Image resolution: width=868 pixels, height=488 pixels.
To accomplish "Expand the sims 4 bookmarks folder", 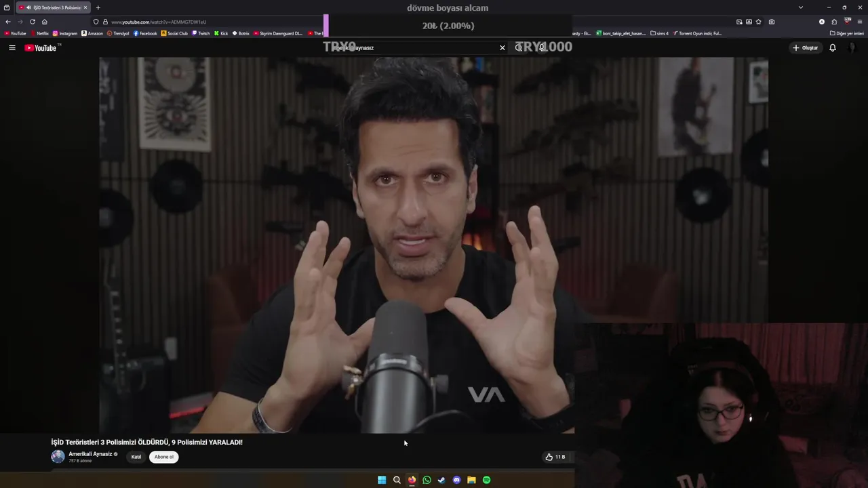I will click(659, 33).
